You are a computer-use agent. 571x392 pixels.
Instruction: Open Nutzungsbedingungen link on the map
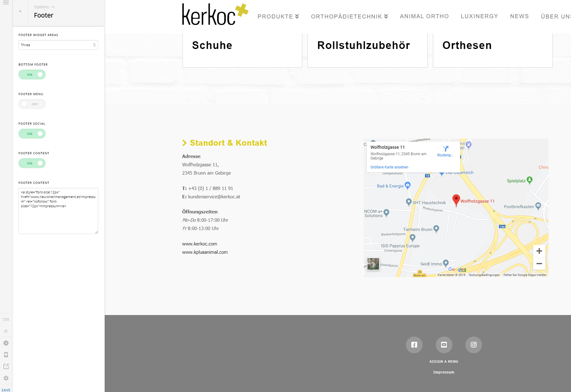pos(484,275)
